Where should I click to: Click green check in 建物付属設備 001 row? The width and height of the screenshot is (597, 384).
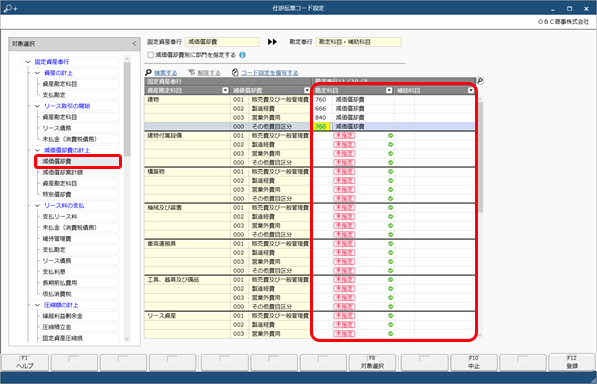tap(390, 135)
